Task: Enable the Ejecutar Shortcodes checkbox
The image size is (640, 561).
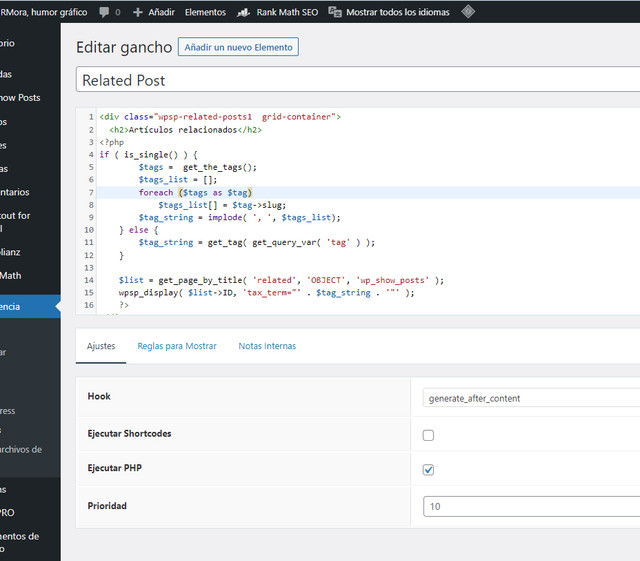Action: (x=428, y=435)
